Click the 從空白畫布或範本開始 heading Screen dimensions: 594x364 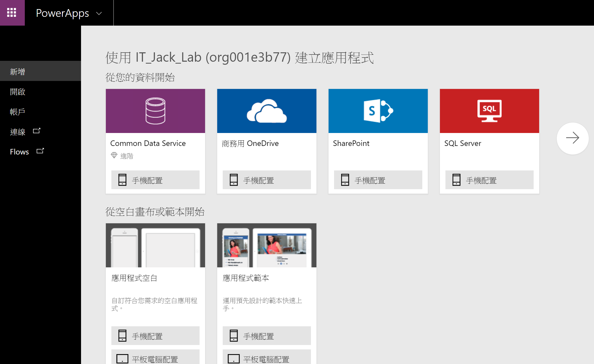pos(155,212)
